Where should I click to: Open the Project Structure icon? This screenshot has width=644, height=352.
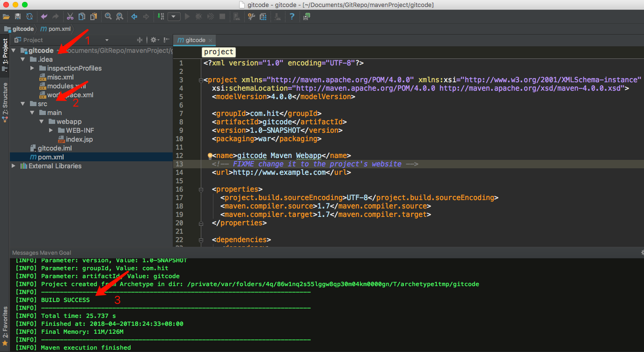pos(263,16)
